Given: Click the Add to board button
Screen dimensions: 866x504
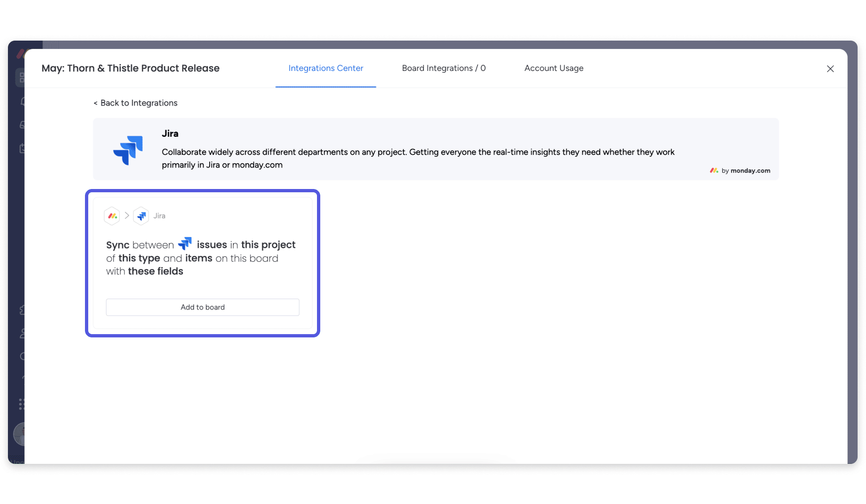Looking at the screenshot, I should click(x=203, y=307).
